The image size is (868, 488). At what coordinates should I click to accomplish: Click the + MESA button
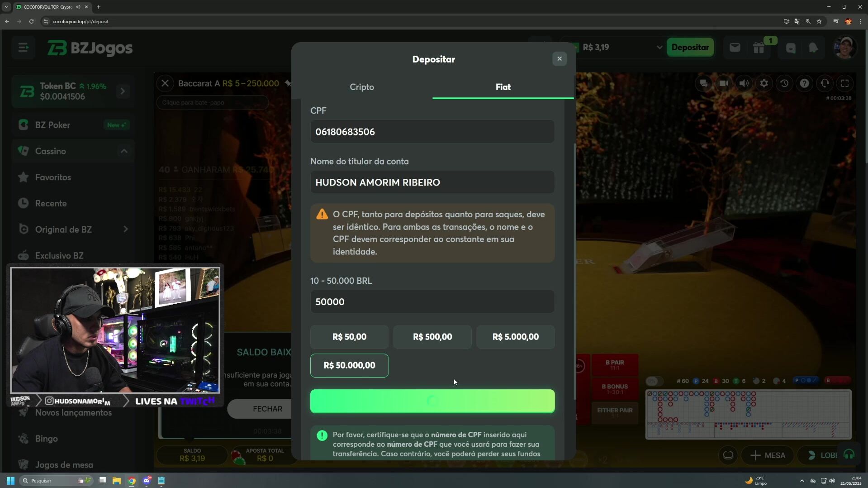[x=768, y=455]
